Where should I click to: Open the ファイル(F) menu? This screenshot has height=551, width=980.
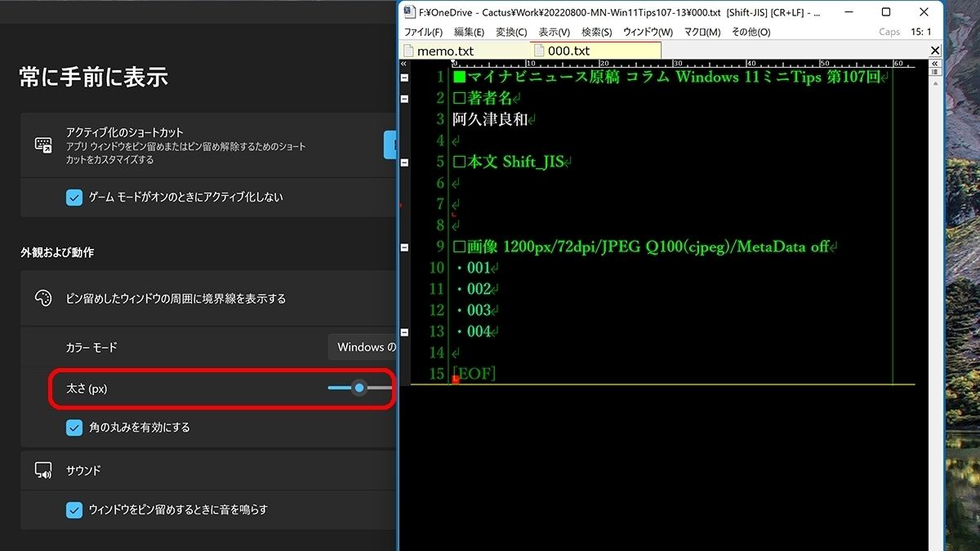[x=423, y=32]
